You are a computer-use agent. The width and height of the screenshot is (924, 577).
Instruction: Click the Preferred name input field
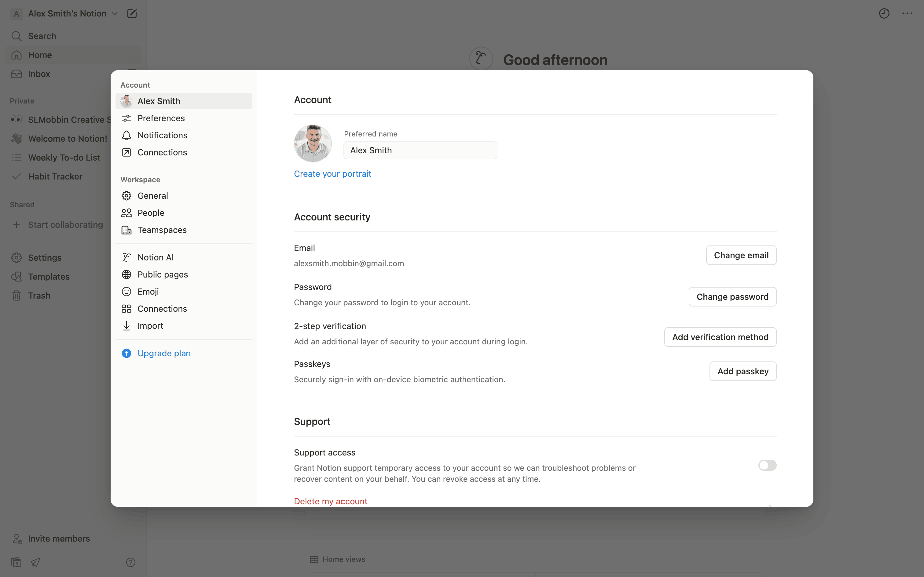pyautogui.click(x=420, y=150)
